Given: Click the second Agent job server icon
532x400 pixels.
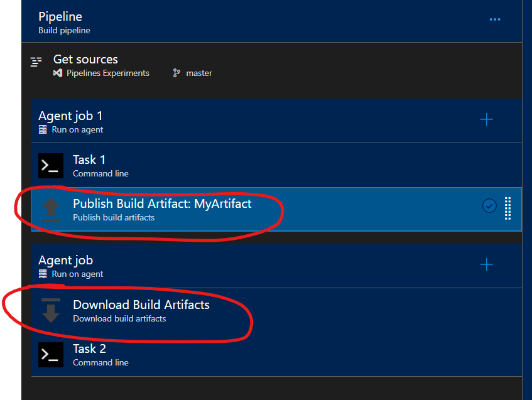Looking at the screenshot, I should click(x=43, y=274).
